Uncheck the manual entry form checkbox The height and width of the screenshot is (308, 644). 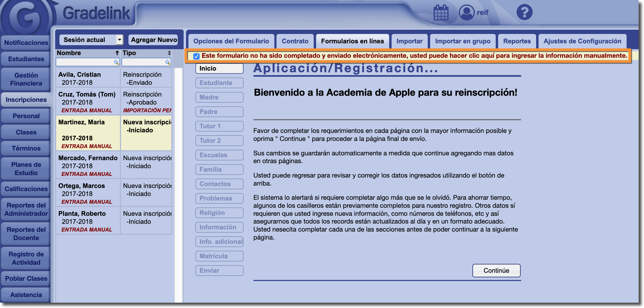coord(196,56)
